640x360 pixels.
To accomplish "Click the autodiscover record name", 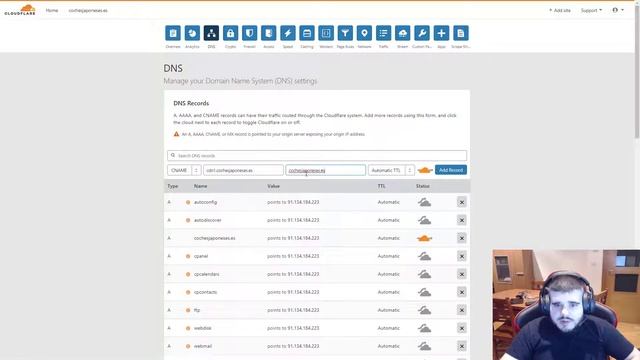I will coord(207,220).
